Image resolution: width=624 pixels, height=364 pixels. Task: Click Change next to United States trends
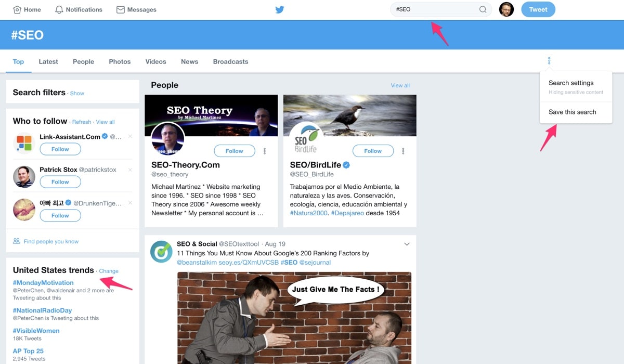click(109, 271)
